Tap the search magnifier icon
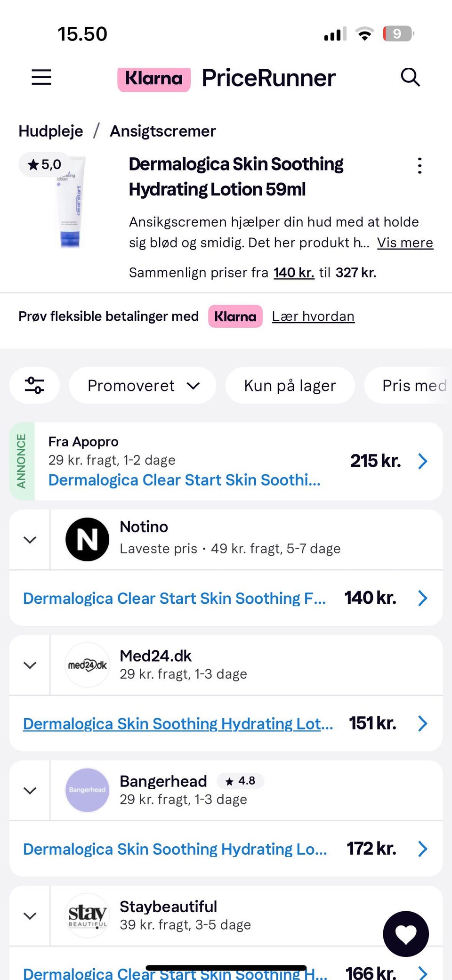Screen dimensions: 452x980 (410, 77)
